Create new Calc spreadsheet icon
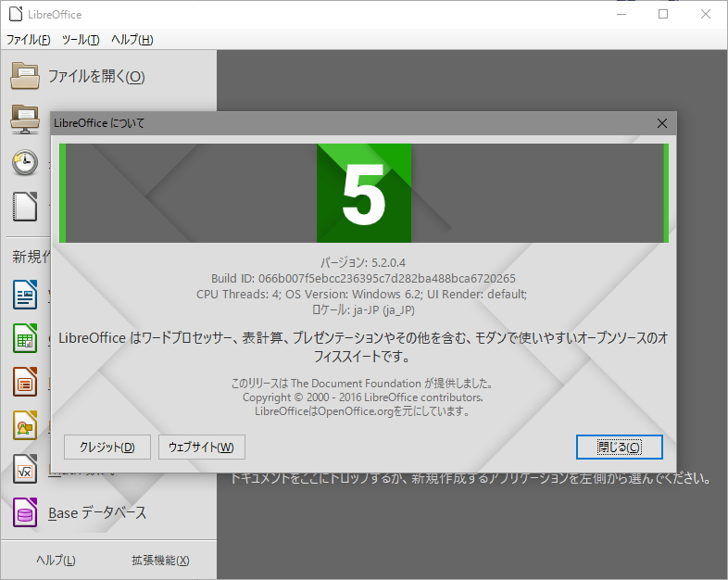Image resolution: width=728 pixels, height=580 pixels. (x=25, y=338)
